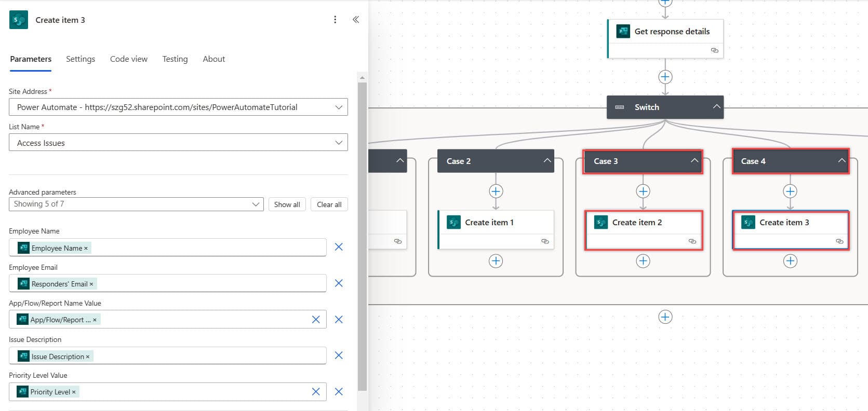868x411 pixels.
Task: Remove the App/Flow/Report Name Value parameter
Action: [339, 319]
